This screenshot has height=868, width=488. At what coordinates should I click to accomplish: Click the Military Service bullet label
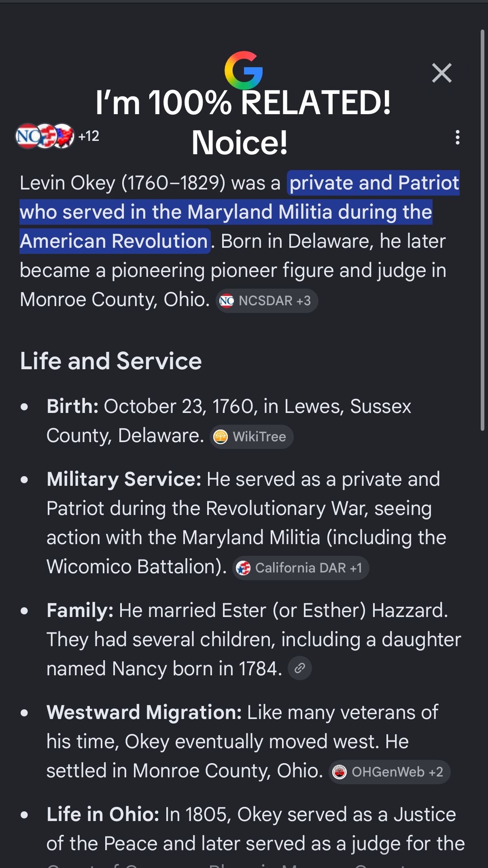(x=124, y=479)
